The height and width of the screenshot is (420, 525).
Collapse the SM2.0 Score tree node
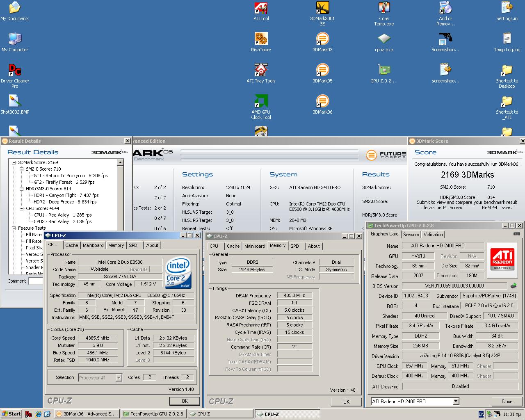pos(22,169)
